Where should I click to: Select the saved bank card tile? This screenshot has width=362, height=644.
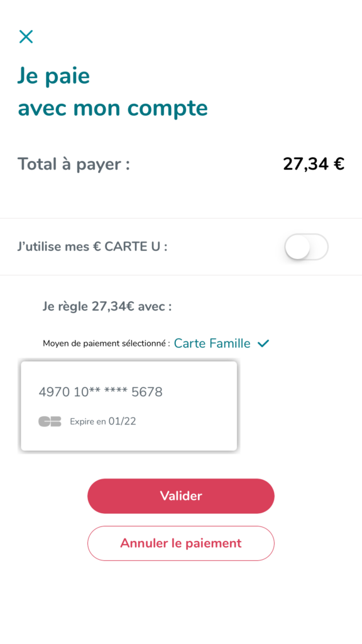[129, 406]
